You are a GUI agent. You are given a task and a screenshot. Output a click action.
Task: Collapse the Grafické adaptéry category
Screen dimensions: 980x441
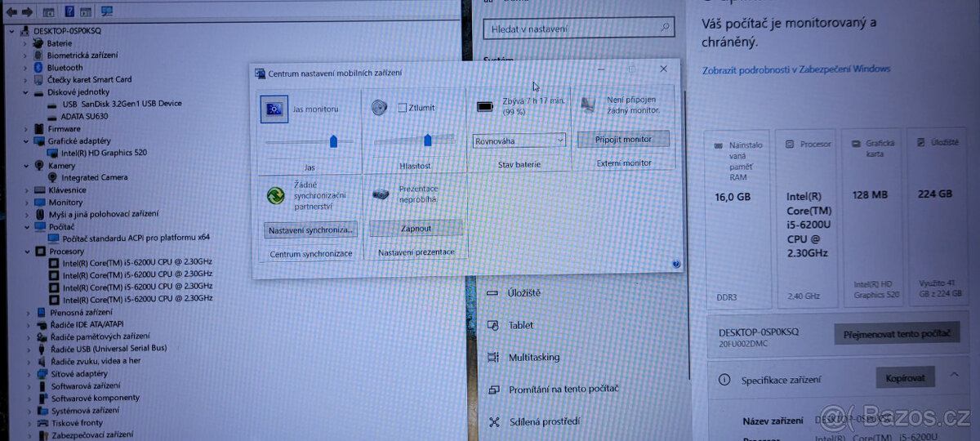[x=28, y=140]
